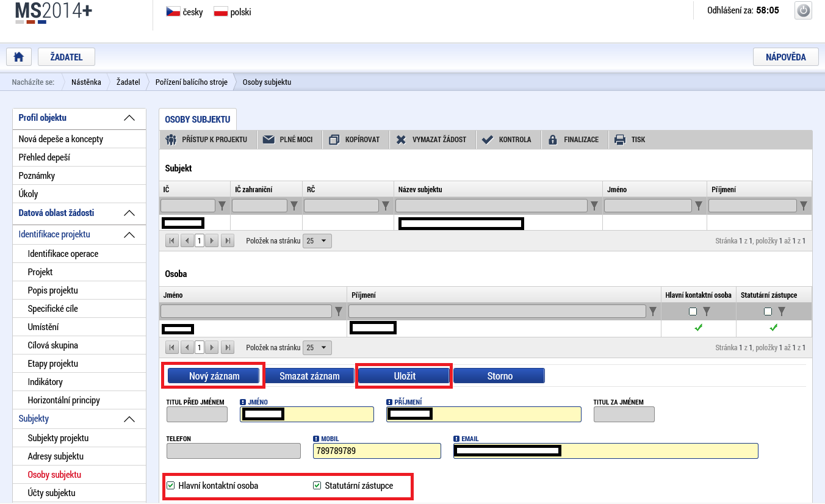Go to the home page icon
The width and height of the screenshot is (825, 504).
coord(19,57)
